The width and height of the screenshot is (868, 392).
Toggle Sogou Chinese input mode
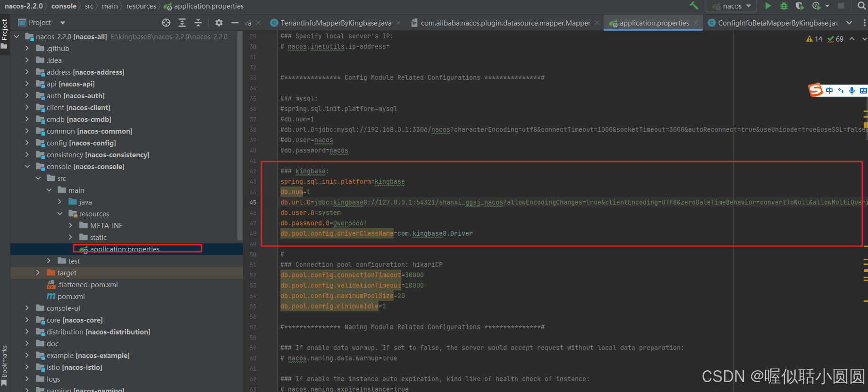[x=829, y=91]
